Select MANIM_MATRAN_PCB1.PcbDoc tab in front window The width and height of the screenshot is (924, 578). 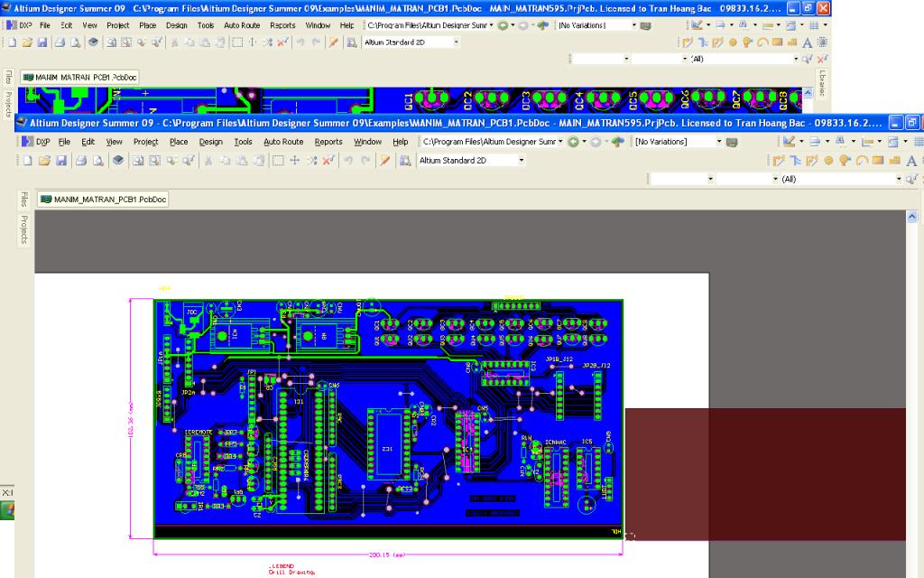coord(104,200)
